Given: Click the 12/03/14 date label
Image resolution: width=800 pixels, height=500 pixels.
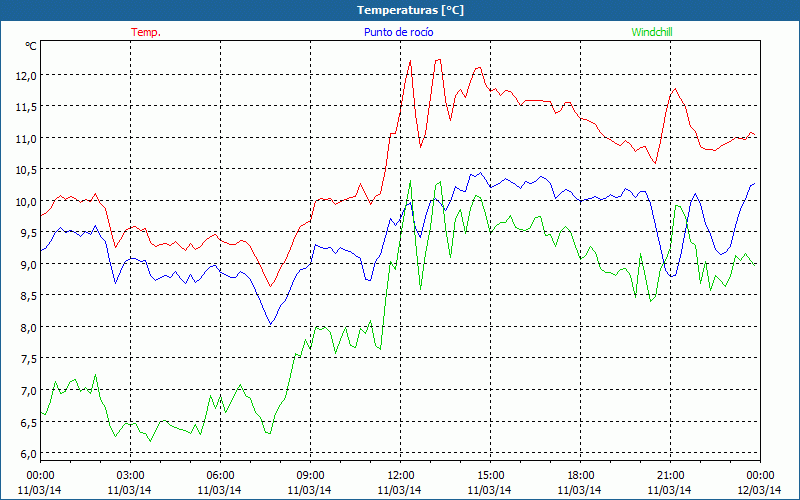Looking at the screenshot, I should 759,490.
